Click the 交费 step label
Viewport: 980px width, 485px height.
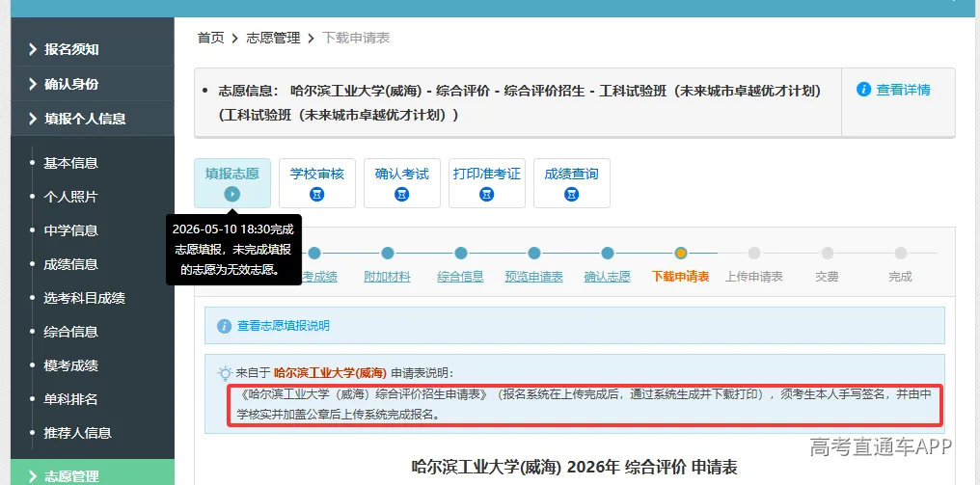(827, 277)
